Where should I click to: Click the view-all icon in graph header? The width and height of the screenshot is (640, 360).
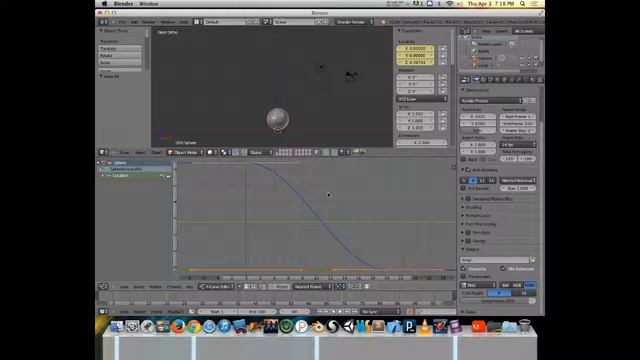(339, 287)
